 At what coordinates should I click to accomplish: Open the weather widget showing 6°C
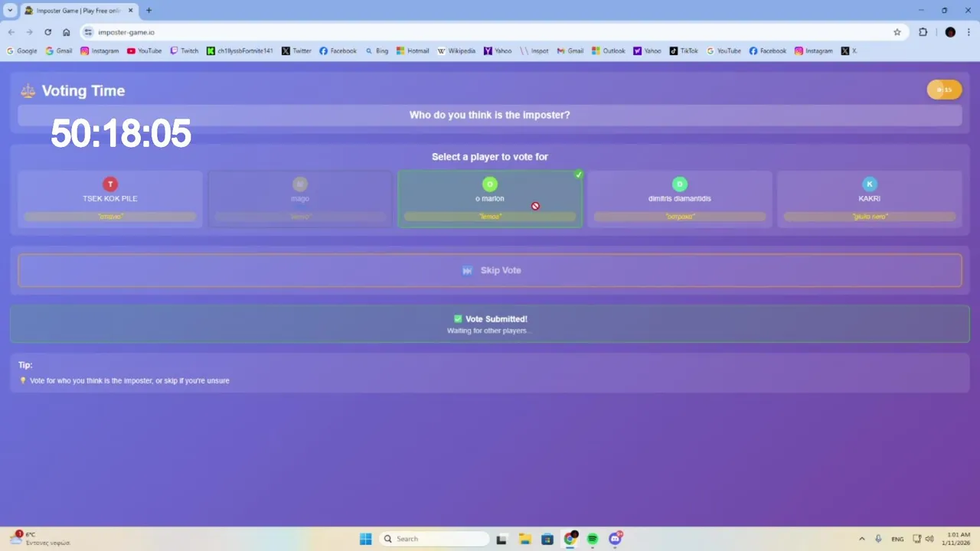click(38, 539)
